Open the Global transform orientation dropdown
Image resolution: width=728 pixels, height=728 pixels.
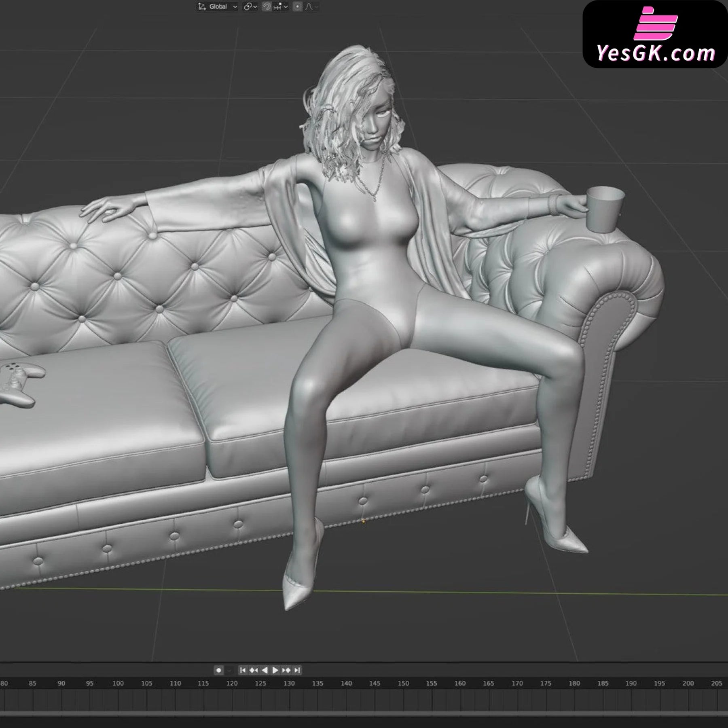coord(217,7)
